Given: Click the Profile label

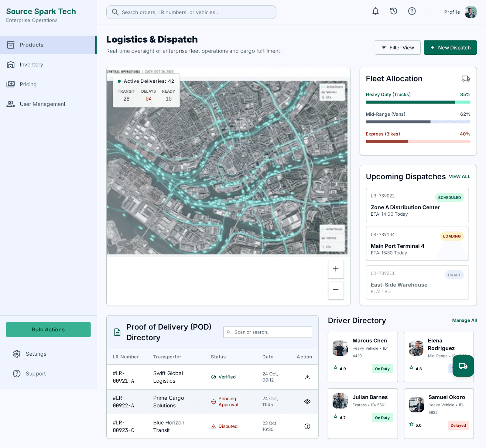Looking at the screenshot, I should [x=452, y=12].
